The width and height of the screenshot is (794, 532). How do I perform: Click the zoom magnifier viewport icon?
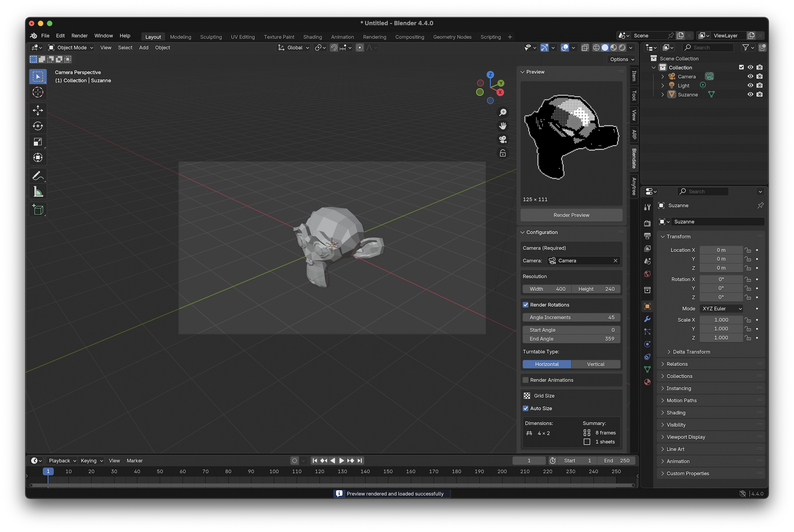[x=502, y=112]
